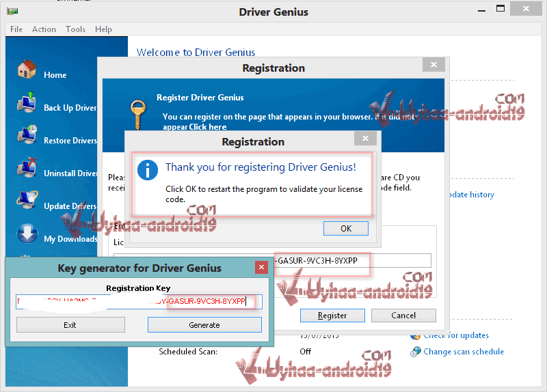Open Back Up Drivers icon
Screen dimensions: 547x392
click(27, 102)
